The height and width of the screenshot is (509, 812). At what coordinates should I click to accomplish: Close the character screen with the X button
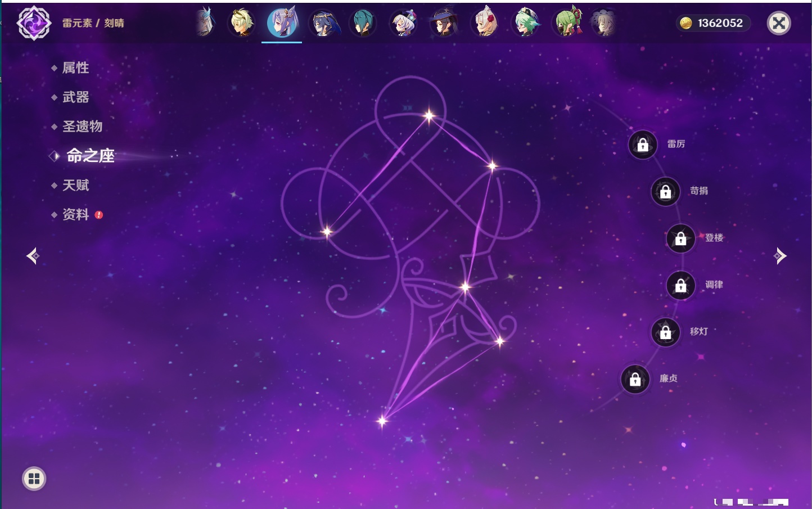(779, 23)
